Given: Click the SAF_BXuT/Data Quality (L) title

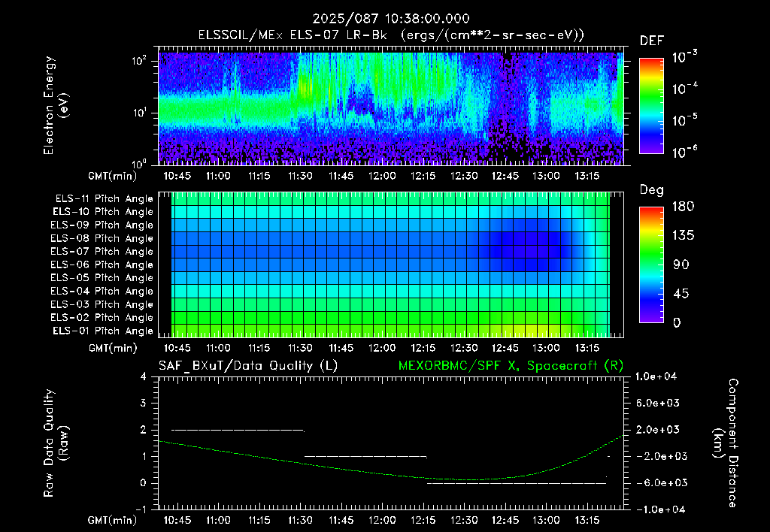Looking at the screenshot, I should coord(248,366).
